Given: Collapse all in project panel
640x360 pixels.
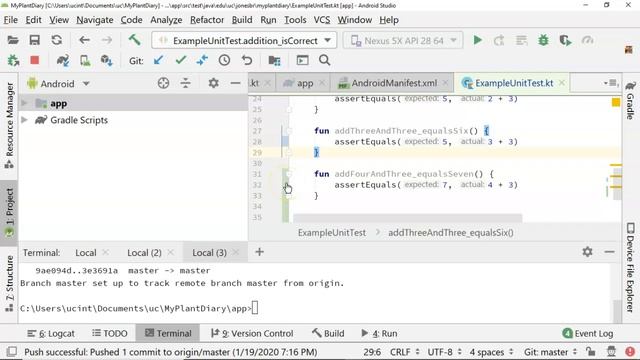Looking at the screenshot, I should click(x=185, y=83).
